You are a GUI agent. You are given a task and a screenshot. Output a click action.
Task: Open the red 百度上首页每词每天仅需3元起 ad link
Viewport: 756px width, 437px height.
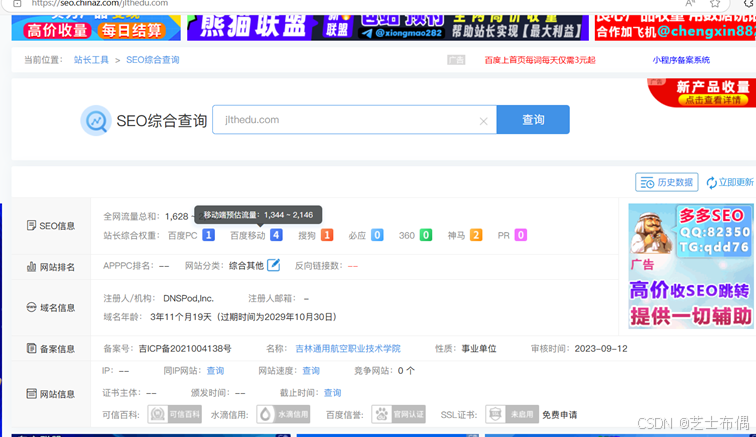(540, 60)
